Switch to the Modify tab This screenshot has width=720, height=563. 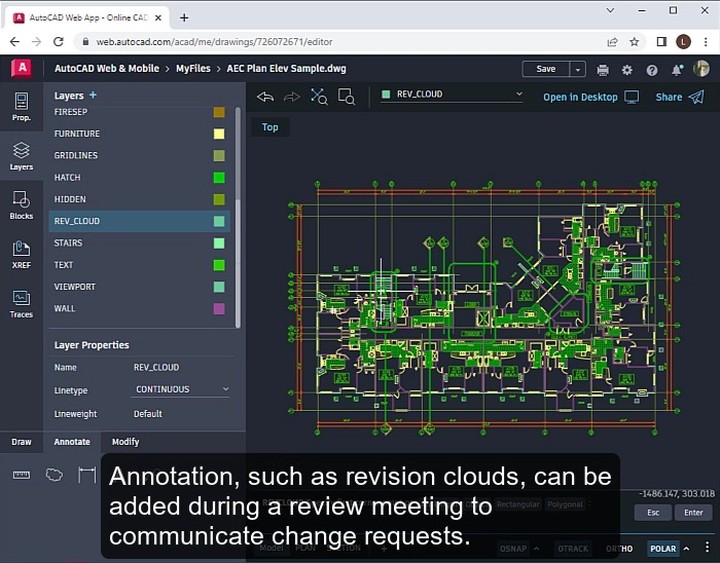[x=125, y=442]
